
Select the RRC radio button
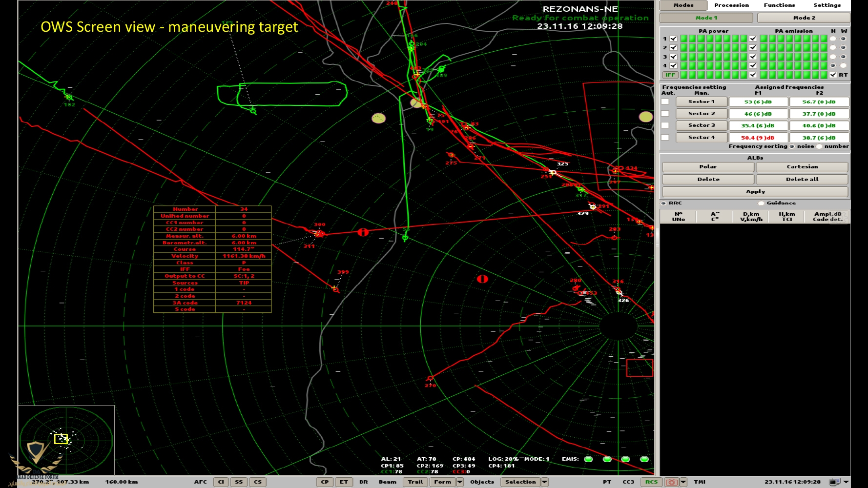click(x=663, y=203)
